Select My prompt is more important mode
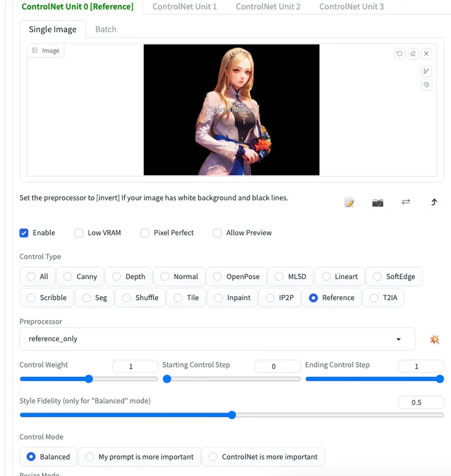This screenshot has height=476, width=451. 140,457
